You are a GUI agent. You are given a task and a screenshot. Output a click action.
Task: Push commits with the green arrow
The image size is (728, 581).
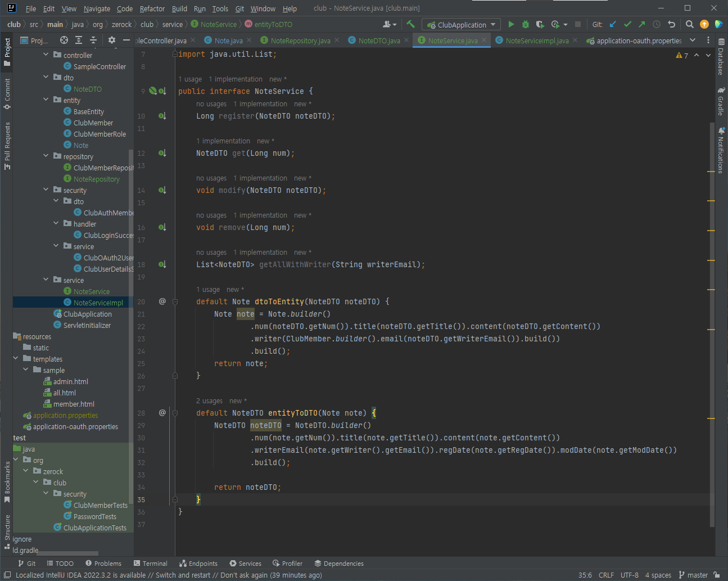(642, 24)
